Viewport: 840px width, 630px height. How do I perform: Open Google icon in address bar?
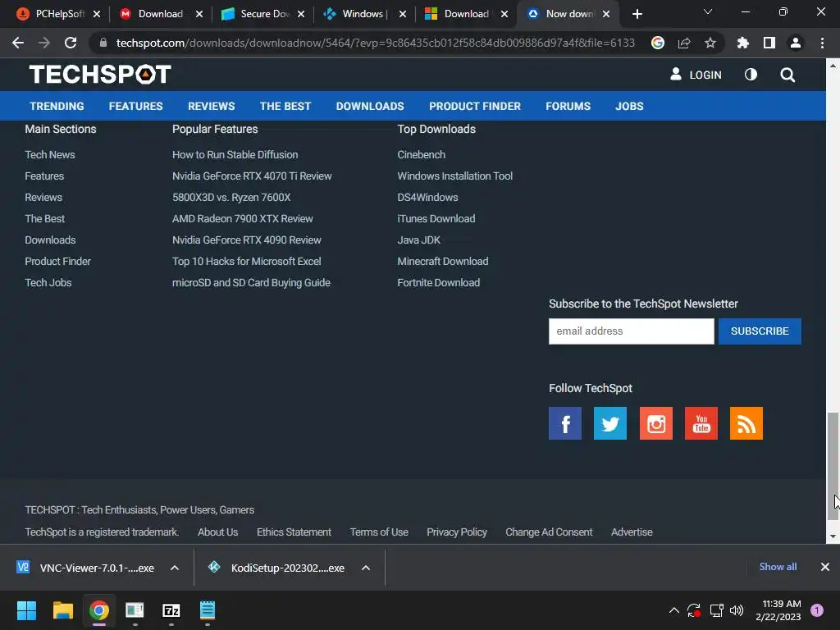tap(658, 43)
